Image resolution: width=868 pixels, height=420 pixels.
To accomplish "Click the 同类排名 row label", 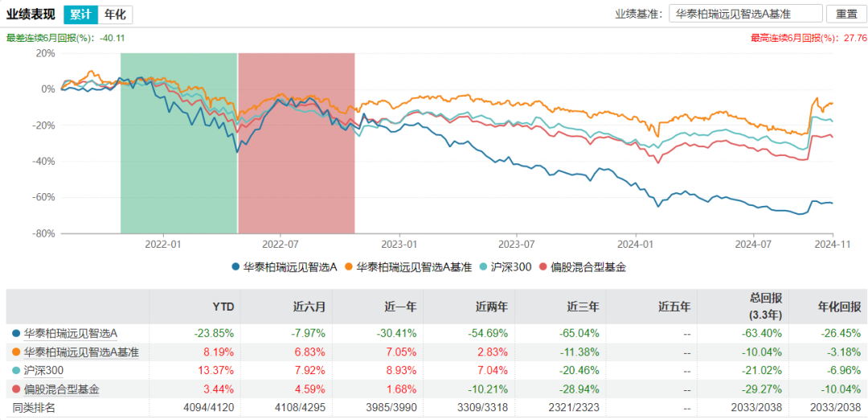I will click(34, 408).
